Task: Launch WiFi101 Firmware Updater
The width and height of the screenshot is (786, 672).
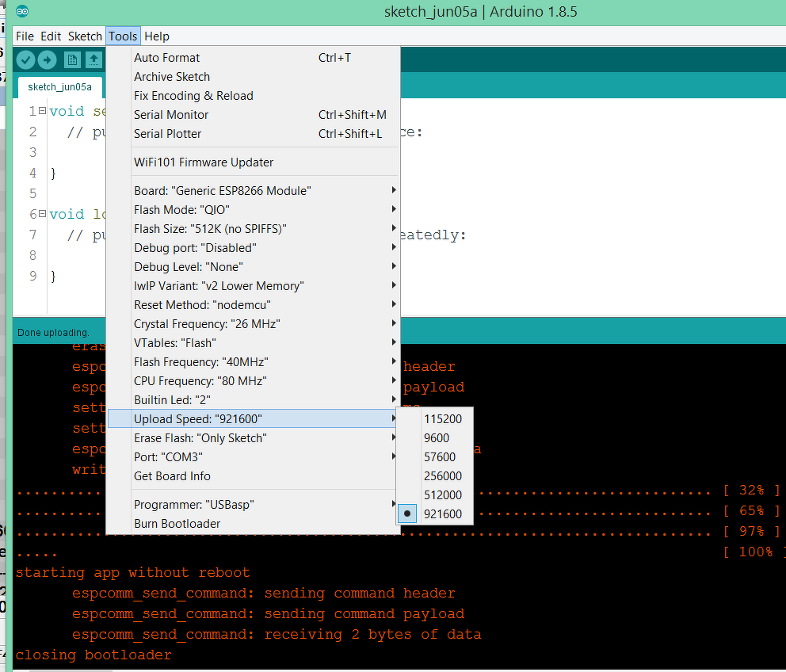Action: (253, 162)
